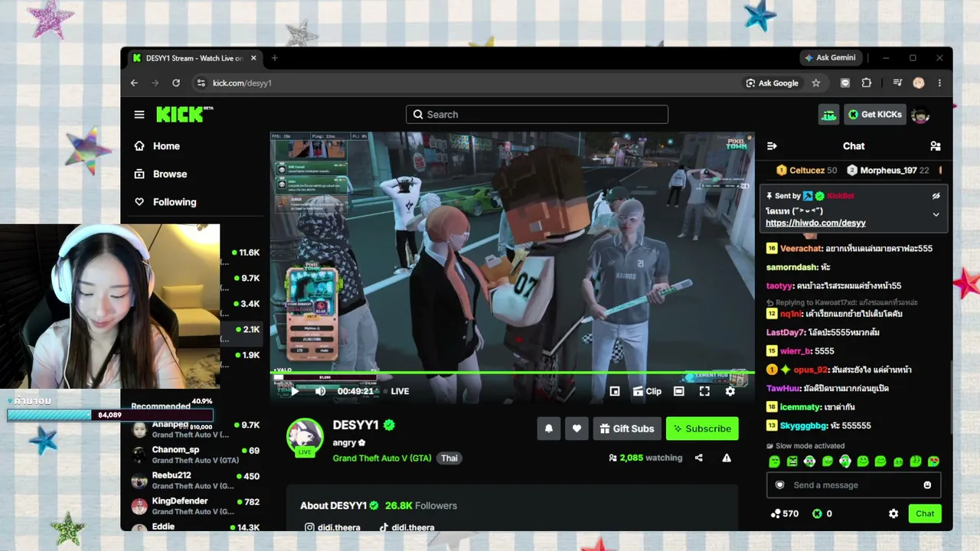Image resolution: width=980 pixels, height=551 pixels.
Task: Open recommended channel Chanom_sp
Action: pyautogui.click(x=195, y=455)
